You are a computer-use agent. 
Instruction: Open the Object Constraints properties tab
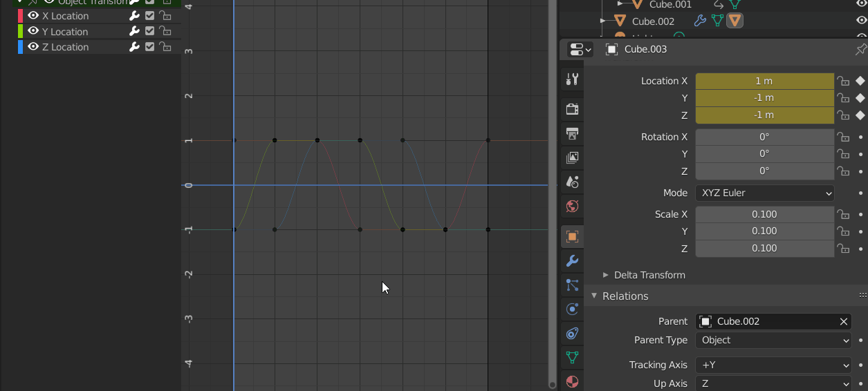(x=572, y=333)
